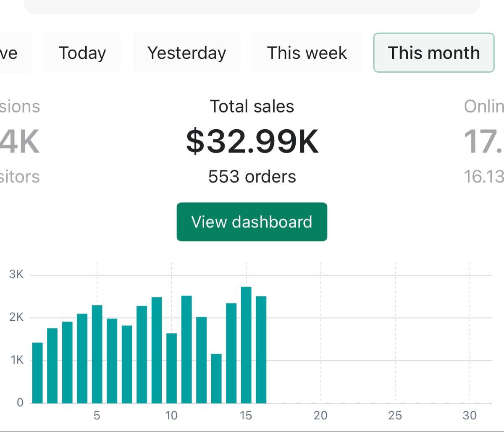Tap the chart bar for day 10
504x432 pixels.
point(171,368)
